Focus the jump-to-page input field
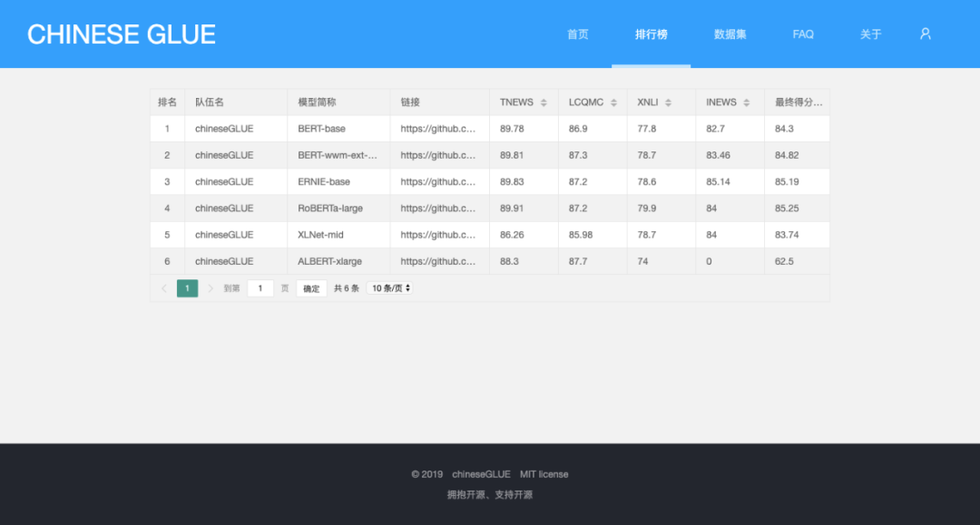The height and width of the screenshot is (525, 980). click(x=260, y=288)
